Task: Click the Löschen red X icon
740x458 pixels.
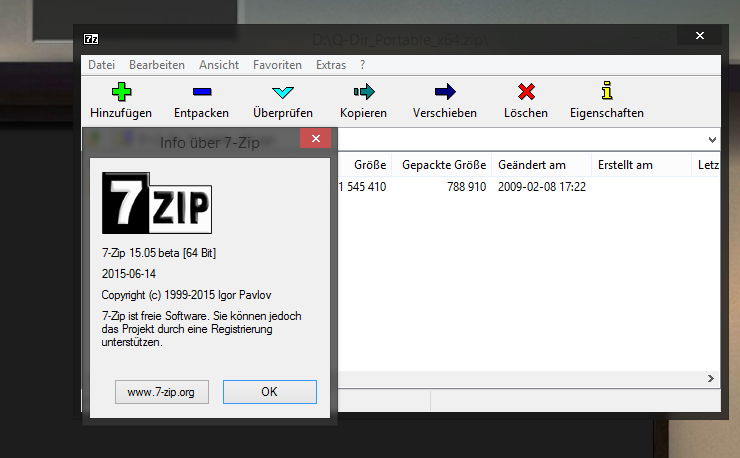Action: (x=526, y=92)
